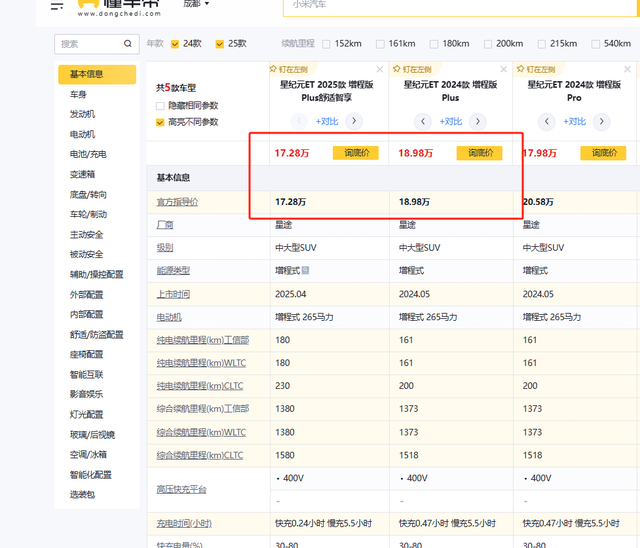Image resolution: width=640 pixels, height=548 pixels.
Task: Check the 152km range filter
Action: (x=326, y=44)
